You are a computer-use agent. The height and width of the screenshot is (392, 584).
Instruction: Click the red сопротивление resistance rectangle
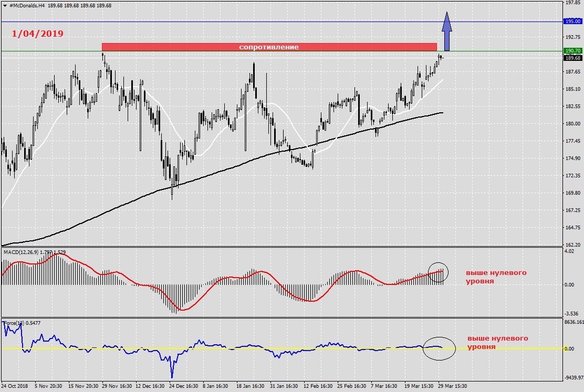pyautogui.click(x=269, y=47)
